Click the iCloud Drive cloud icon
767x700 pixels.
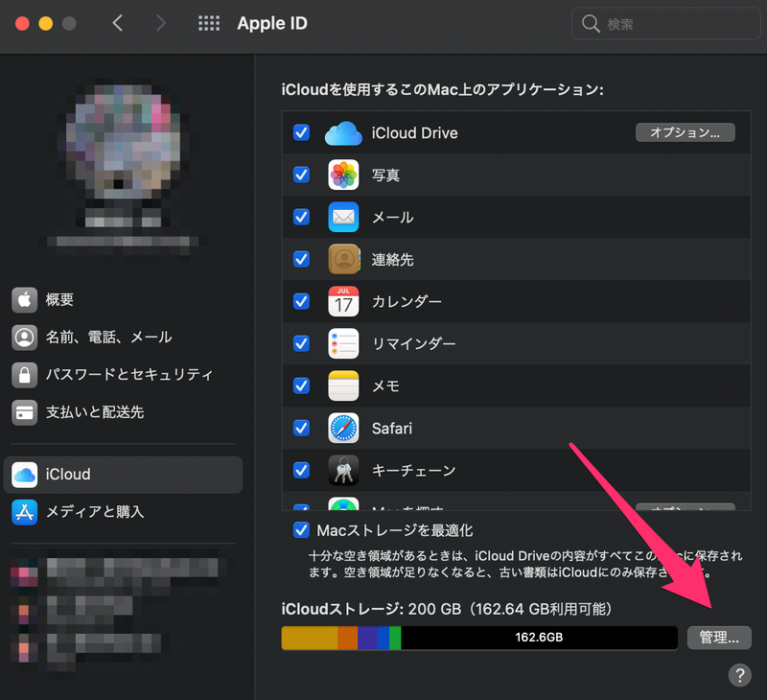pyautogui.click(x=343, y=133)
